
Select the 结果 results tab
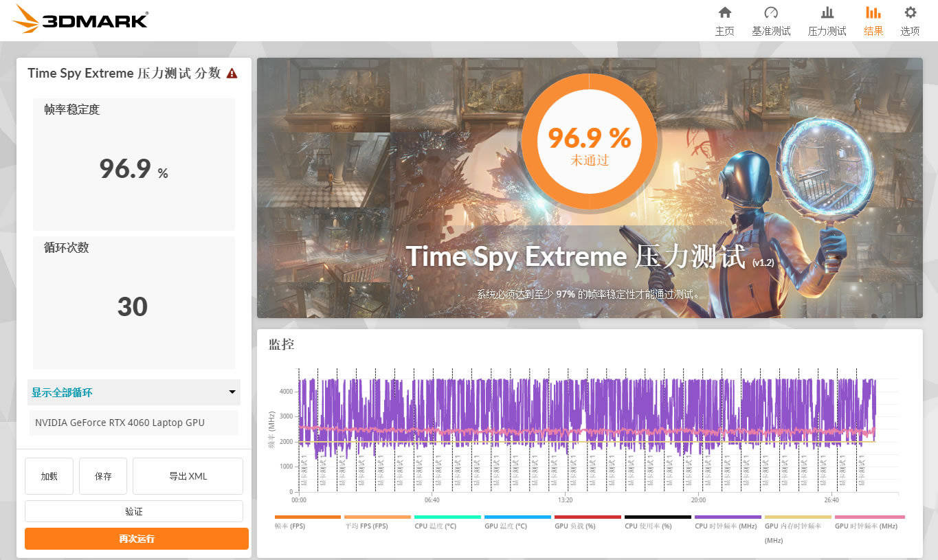pos(873,21)
